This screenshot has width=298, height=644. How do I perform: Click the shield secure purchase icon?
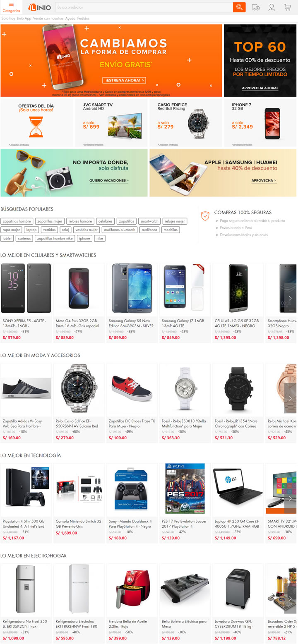tap(205, 215)
